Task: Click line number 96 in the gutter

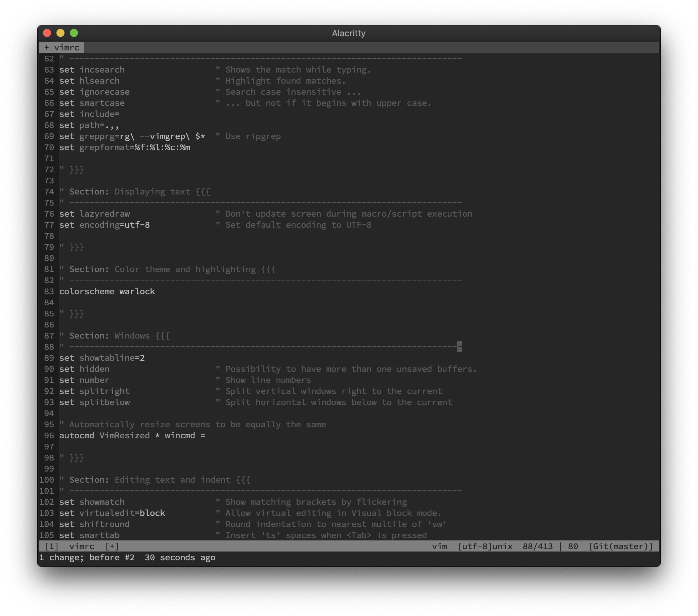Action: pyautogui.click(x=49, y=435)
